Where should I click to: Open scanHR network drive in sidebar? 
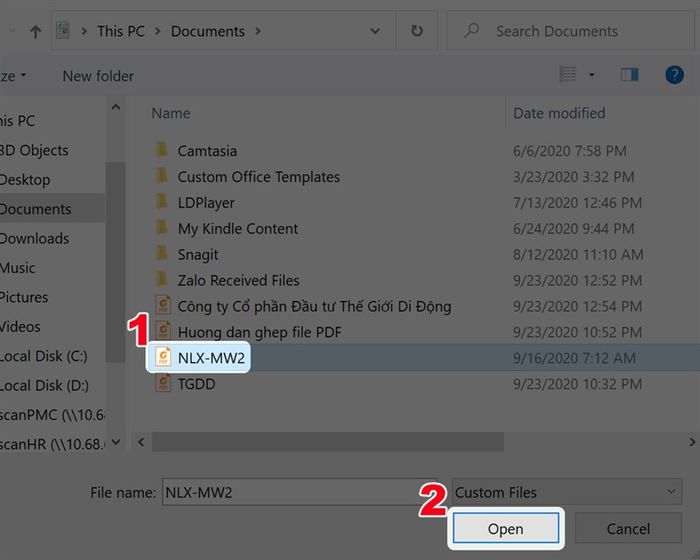[x=52, y=444]
